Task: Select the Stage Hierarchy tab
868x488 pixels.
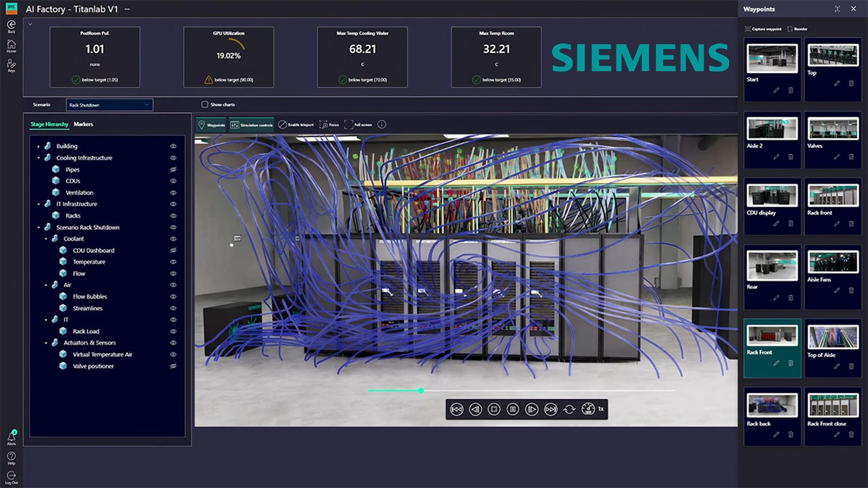Action: [49, 124]
